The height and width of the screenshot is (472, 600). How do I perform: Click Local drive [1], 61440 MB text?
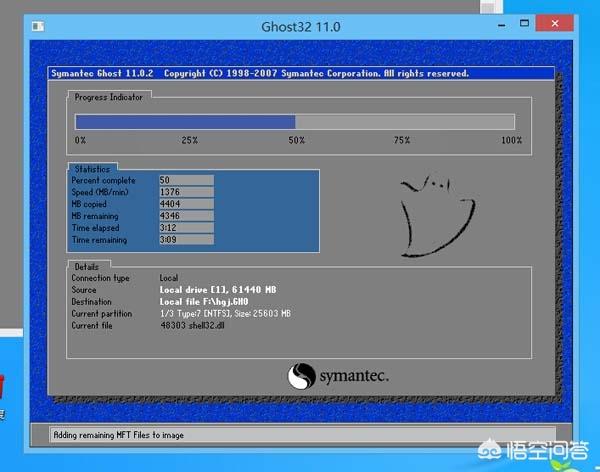(218, 290)
